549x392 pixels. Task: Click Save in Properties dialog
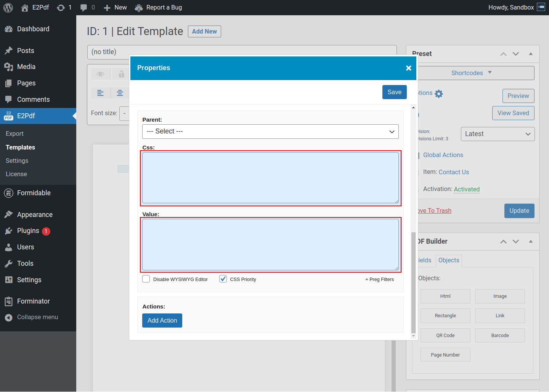pos(394,92)
